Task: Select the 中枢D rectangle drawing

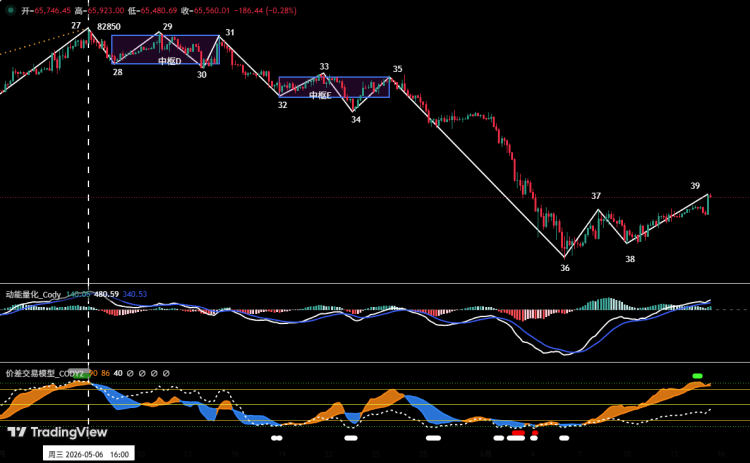Action: point(165,49)
